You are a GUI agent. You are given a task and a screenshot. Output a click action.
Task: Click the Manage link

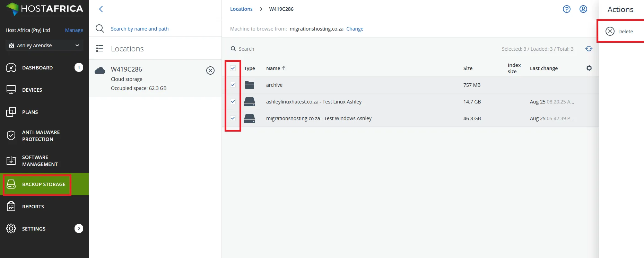pos(74,30)
